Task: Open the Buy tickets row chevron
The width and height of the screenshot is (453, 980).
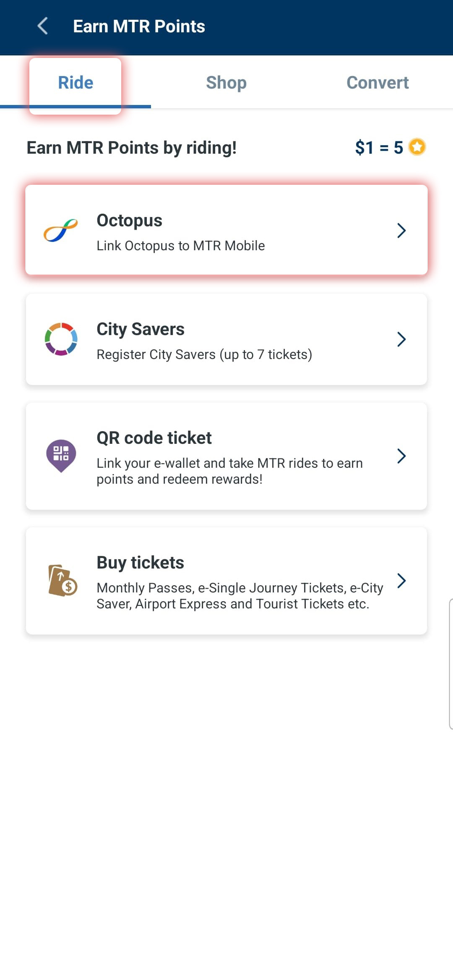Action: tap(401, 581)
